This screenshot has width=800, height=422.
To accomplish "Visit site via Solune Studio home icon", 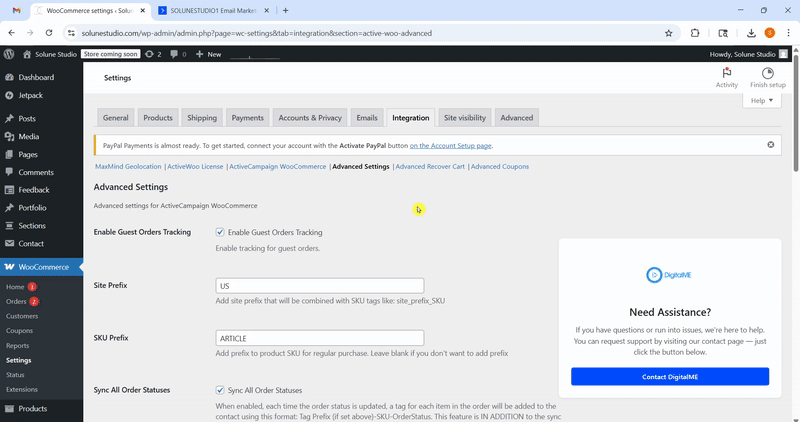I will (x=27, y=54).
